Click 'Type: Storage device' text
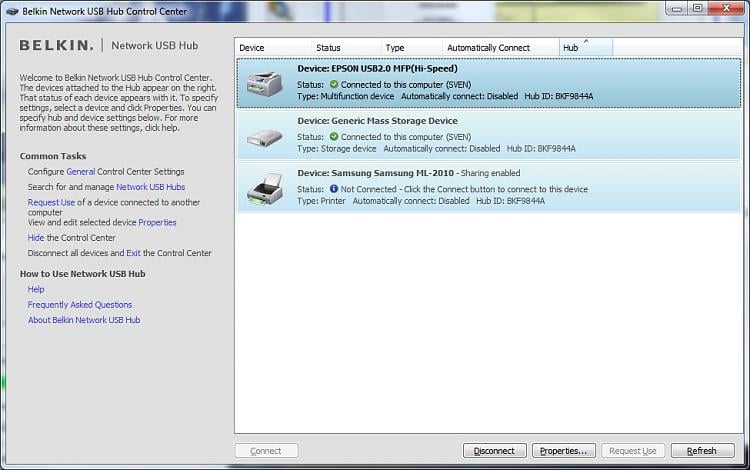The height and width of the screenshot is (470, 750). click(x=337, y=149)
